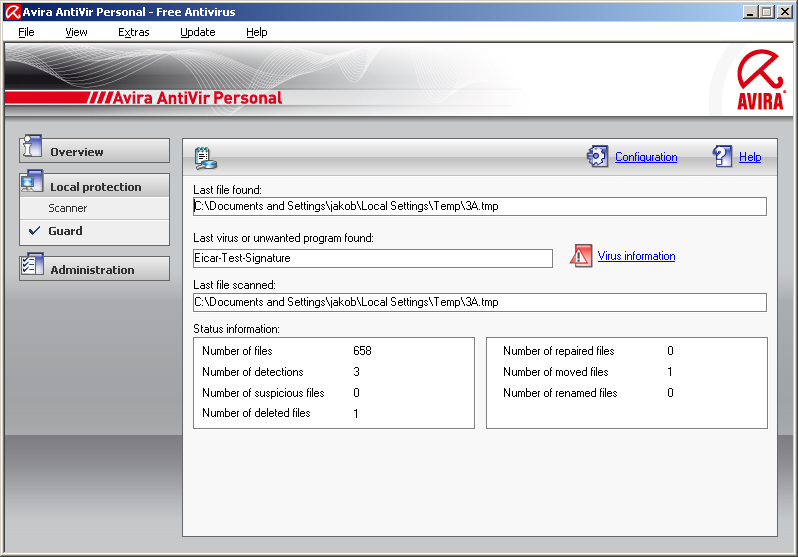Click the red virus warning icon
The image size is (798, 557).
(x=581, y=256)
